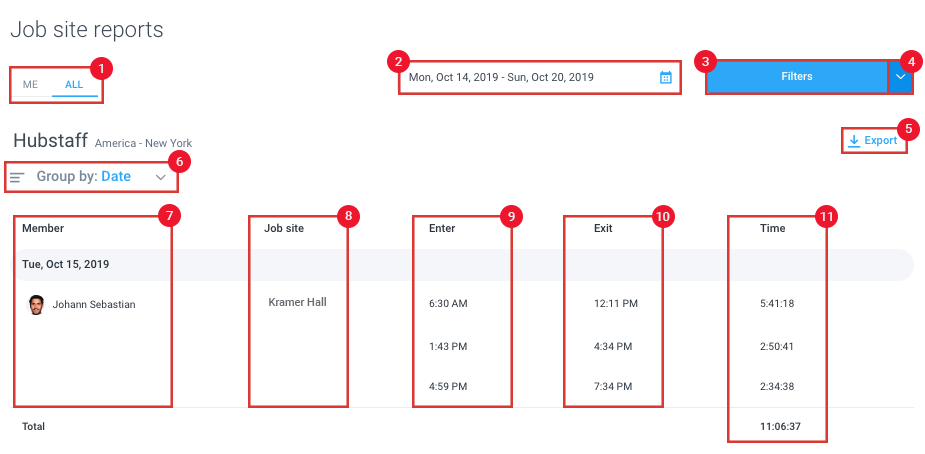The height and width of the screenshot is (454, 925).
Task: Click the Member column header
Action: pyautogui.click(x=43, y=228)
